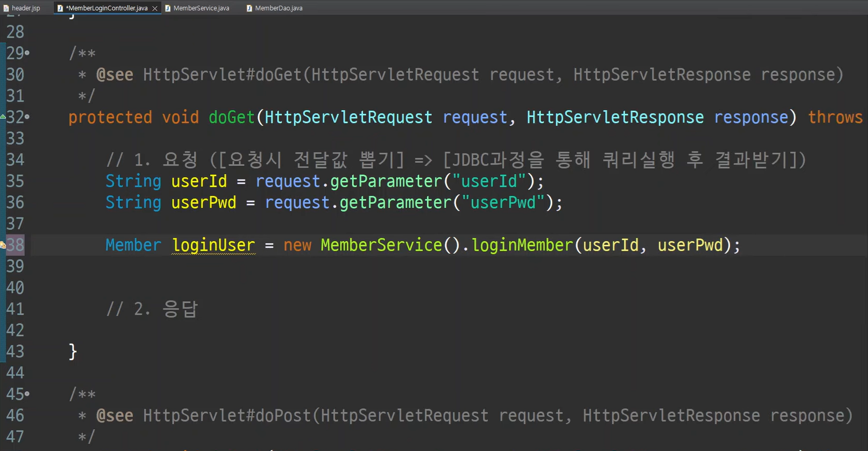The height and width of the screenshot is (451, 868).
Task: Switch to the MemberDao.java tab
Action: click(x=274, y=8)
